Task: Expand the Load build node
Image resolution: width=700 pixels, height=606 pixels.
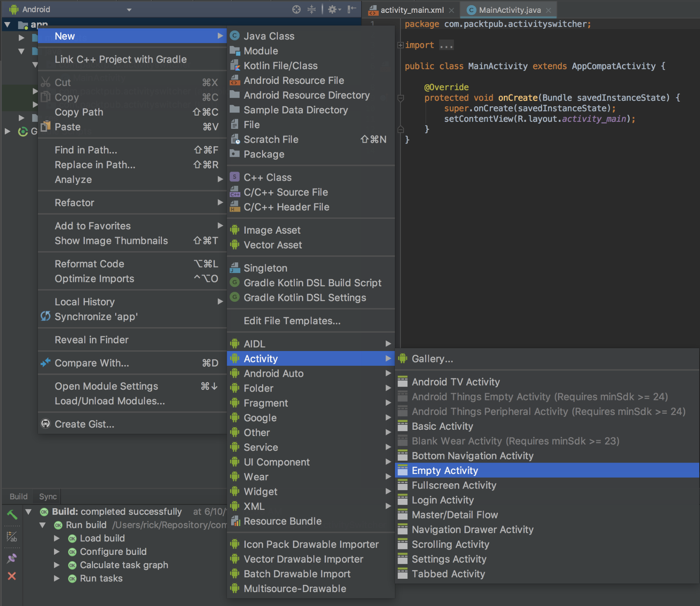Action: [x=57, y=538]
